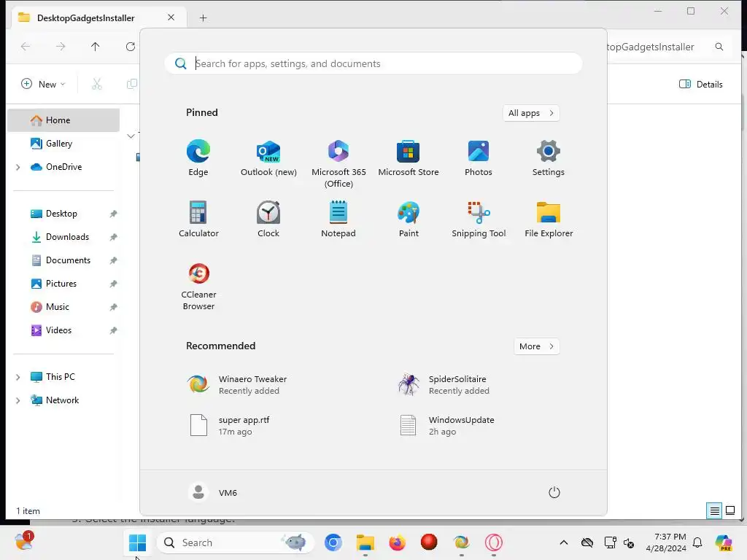Viewport: 747px width, 560px height.
Task: Click the taskbar Search box
Action: point(235,542)
